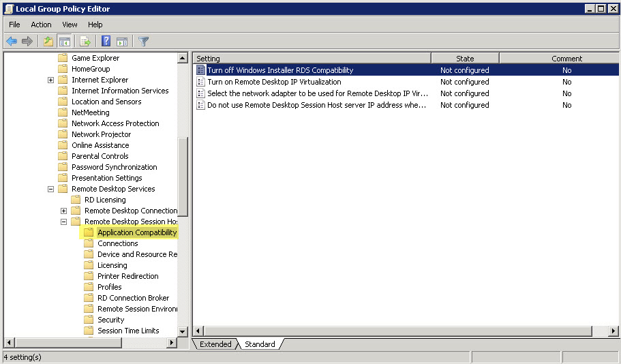
Task: Click the Filter funnel toolbar icon
Action: tap(143, 42)
